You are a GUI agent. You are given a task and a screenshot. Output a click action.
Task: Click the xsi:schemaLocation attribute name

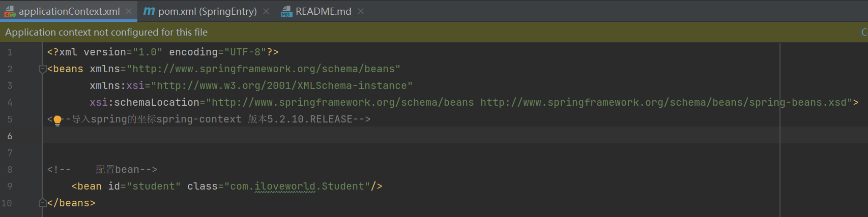(x=144, y=103)
